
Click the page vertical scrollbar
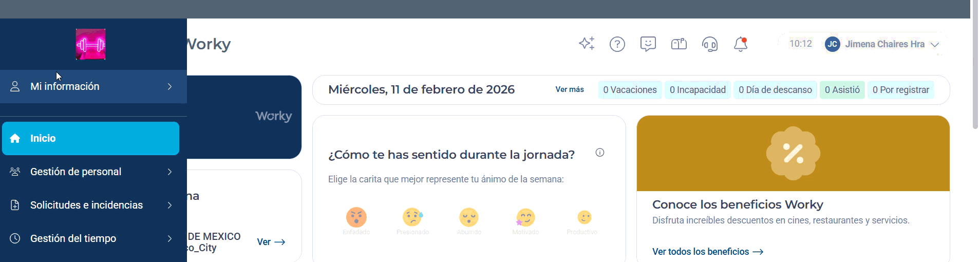(975, 64)
